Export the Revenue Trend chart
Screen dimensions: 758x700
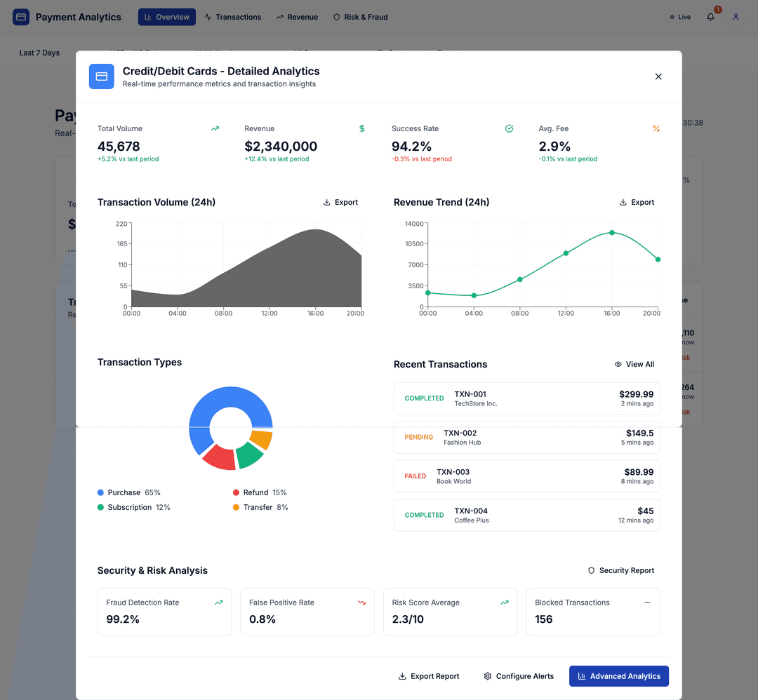pyautogui.click(x=636, y=202)
